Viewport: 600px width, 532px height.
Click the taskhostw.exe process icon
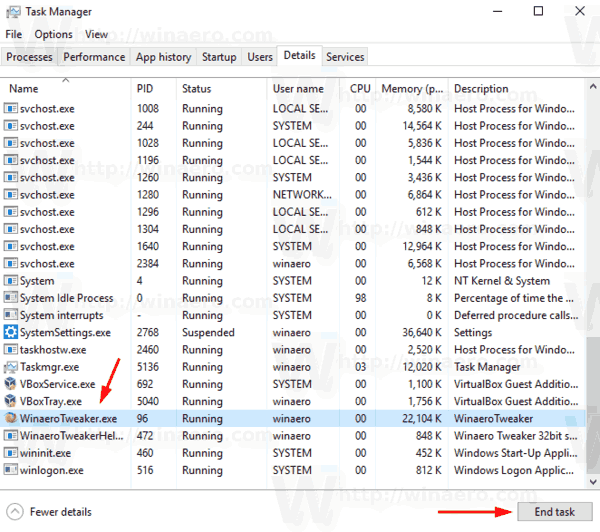pos(10,349)
